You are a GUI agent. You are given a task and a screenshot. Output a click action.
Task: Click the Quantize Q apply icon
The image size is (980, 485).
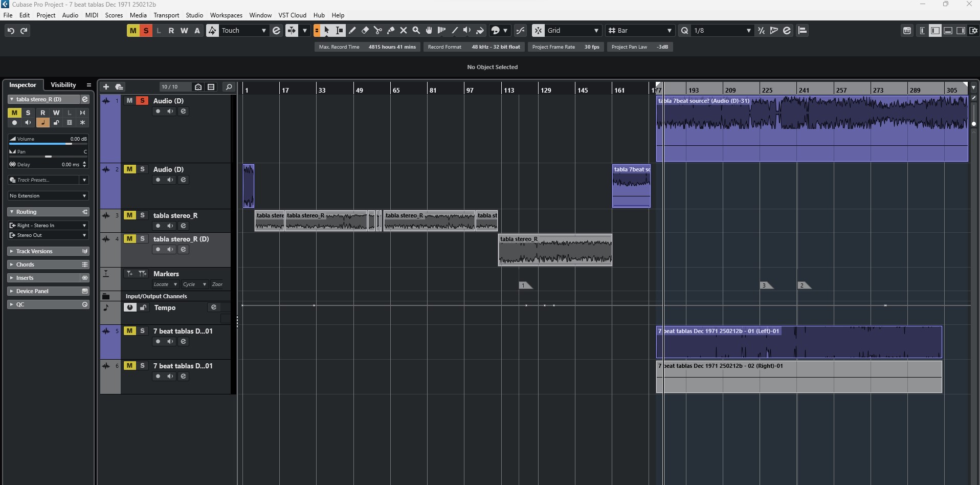684,31
